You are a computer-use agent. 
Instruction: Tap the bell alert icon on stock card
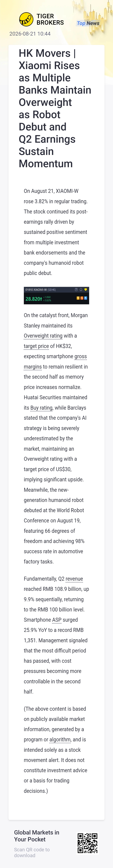click(81, 289)
